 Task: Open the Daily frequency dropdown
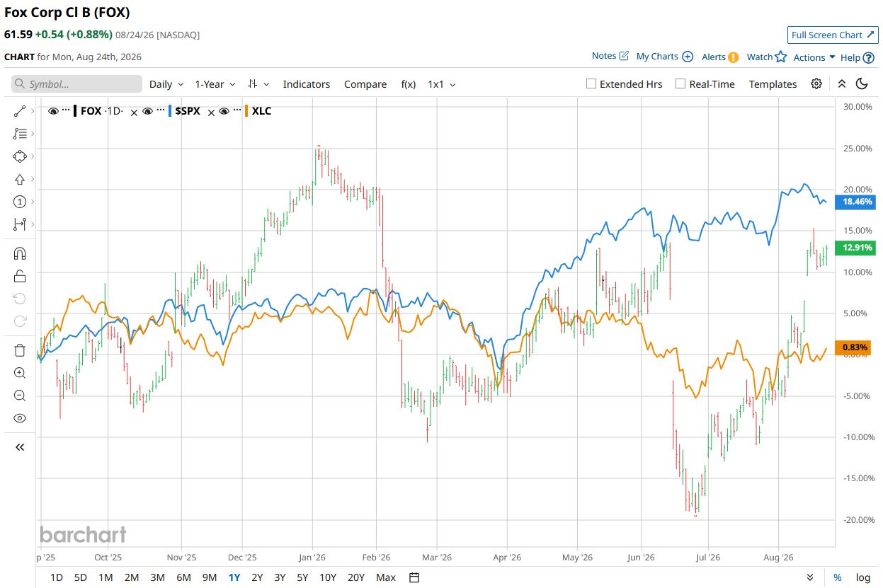click(166, 84)
